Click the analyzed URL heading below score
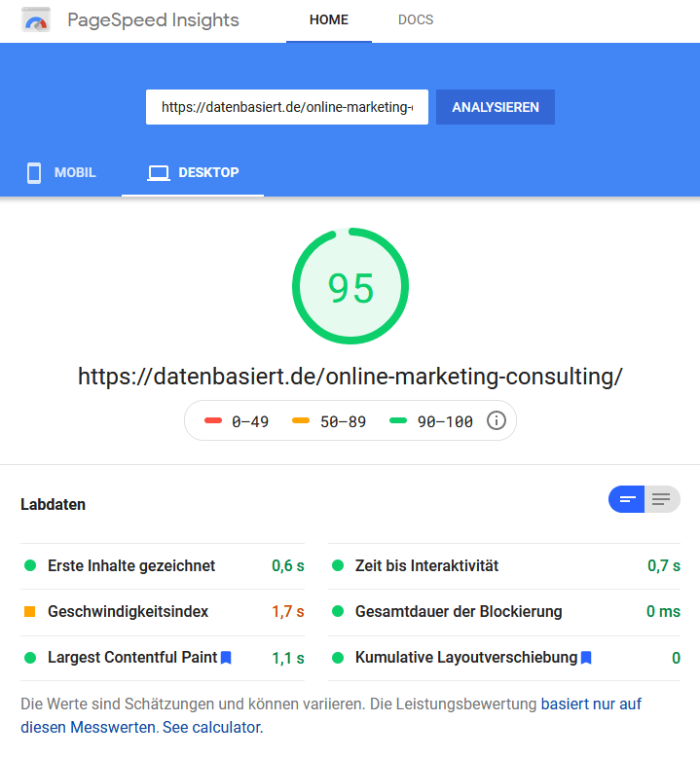 (350, 377)
